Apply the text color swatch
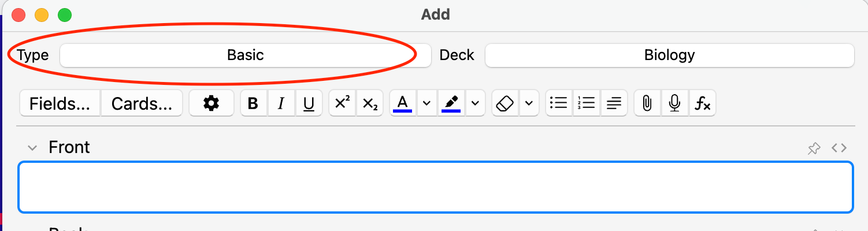 tap(403, 103)
